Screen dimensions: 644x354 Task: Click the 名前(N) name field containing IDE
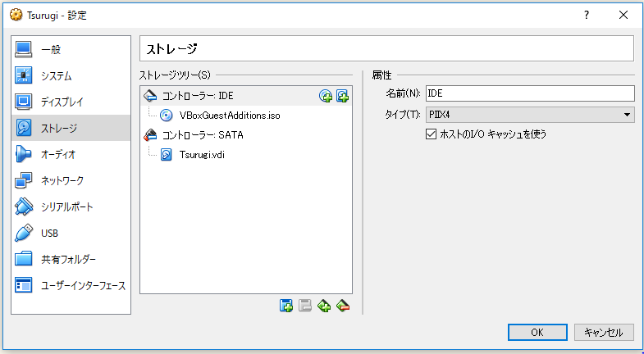[x=530, y=93]
